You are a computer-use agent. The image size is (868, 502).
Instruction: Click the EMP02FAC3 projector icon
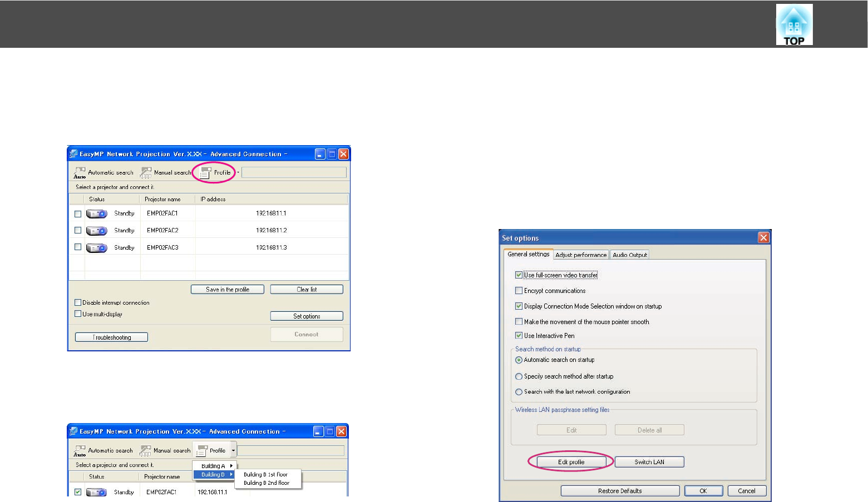point(96,248)
